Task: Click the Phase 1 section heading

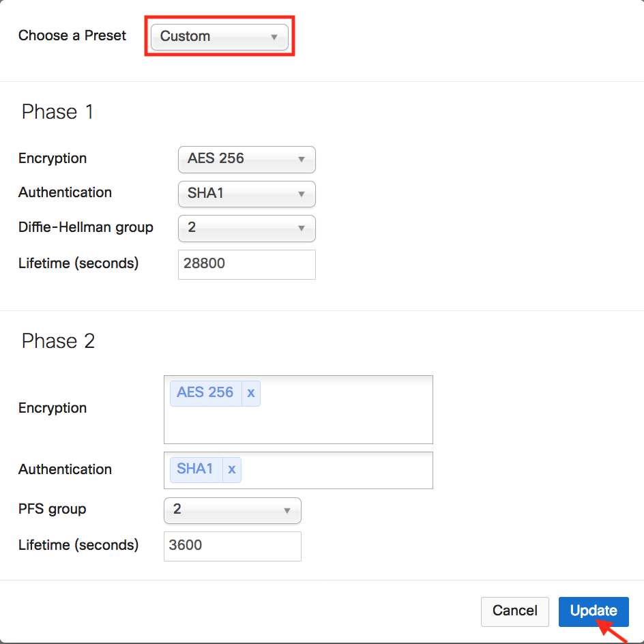Action: click(57, 112)
